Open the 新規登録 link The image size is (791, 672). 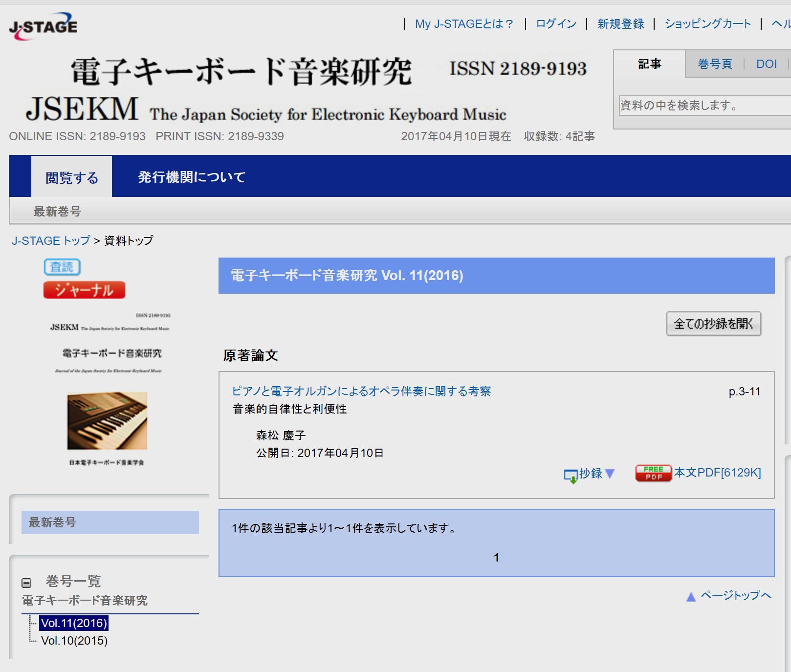(x=620, y=23)
